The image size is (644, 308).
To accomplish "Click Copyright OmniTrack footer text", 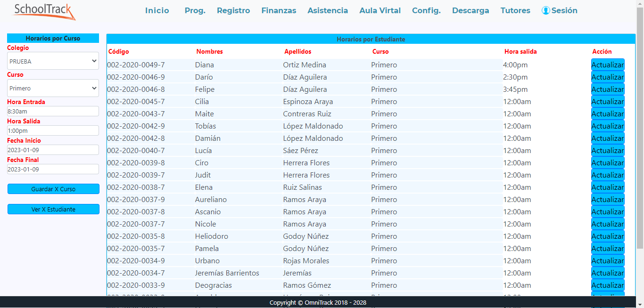I will (318, 302).
